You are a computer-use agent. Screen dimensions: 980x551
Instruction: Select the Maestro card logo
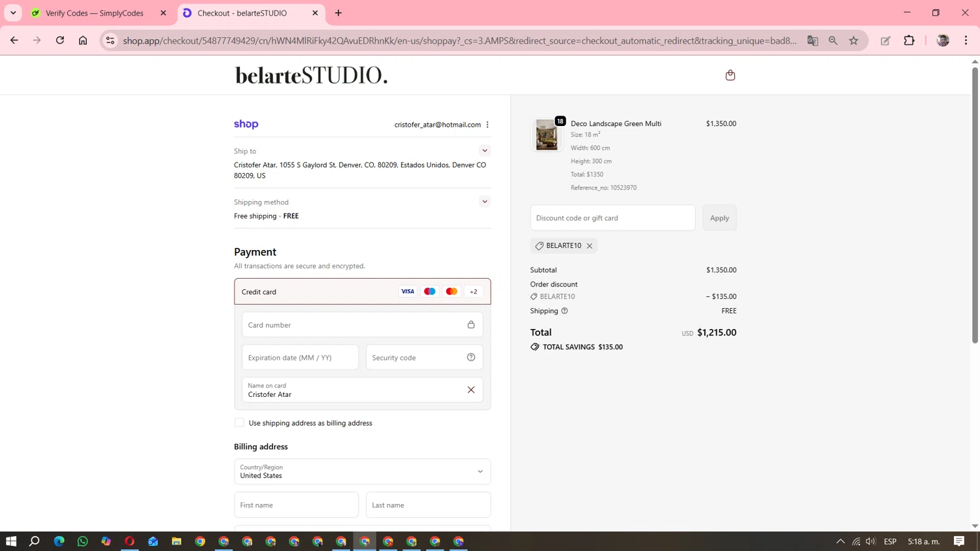[430, 292]
